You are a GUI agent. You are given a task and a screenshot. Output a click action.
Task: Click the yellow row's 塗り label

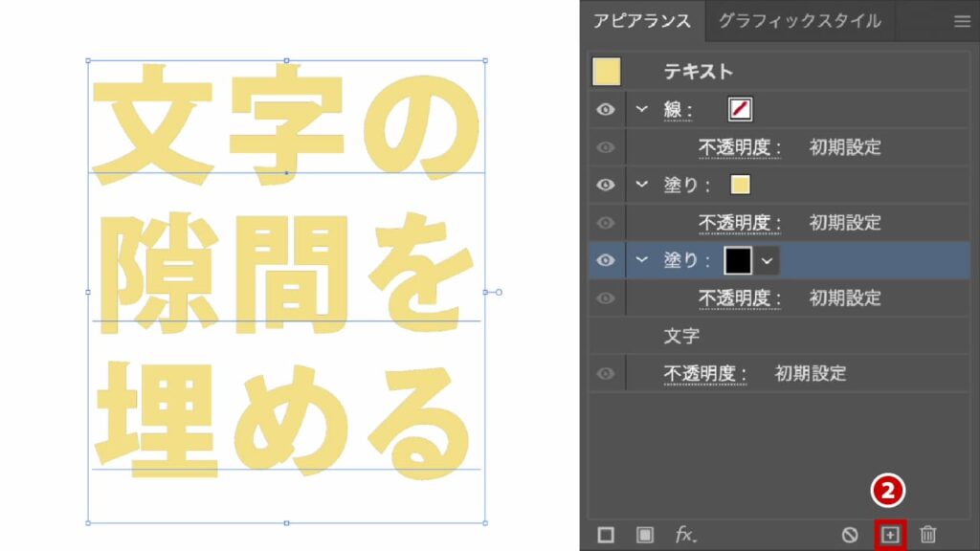(x=687, y=185)
